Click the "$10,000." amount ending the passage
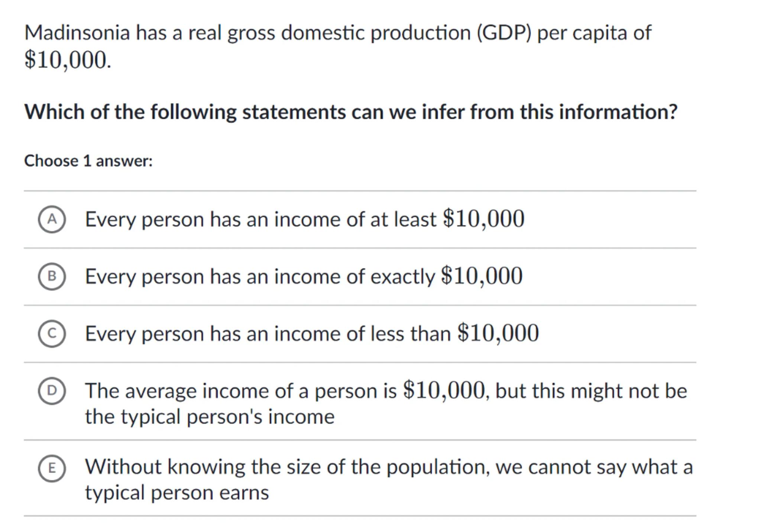 68,60
